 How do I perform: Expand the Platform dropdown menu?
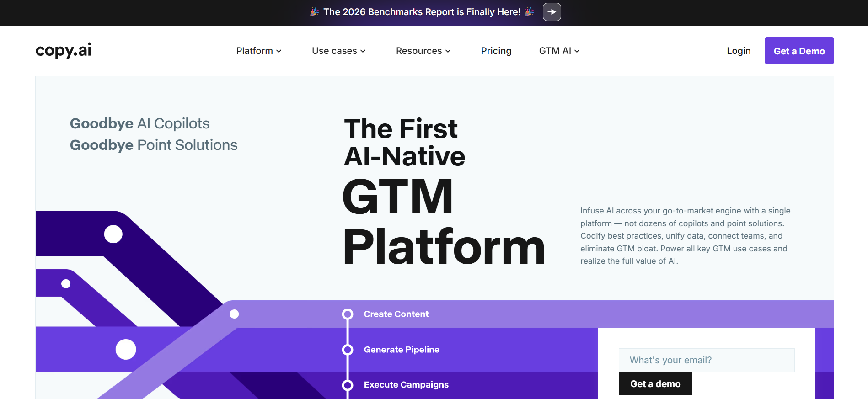pyautogui.click(x=259, y=51)
